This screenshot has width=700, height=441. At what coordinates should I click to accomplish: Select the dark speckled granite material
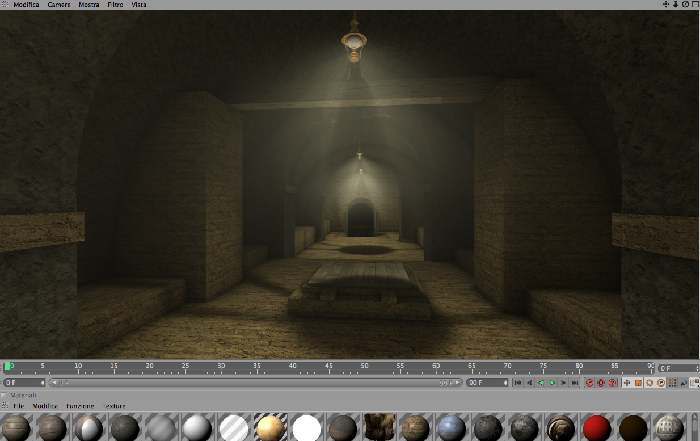pyautogui.click(x=125, y=427)
